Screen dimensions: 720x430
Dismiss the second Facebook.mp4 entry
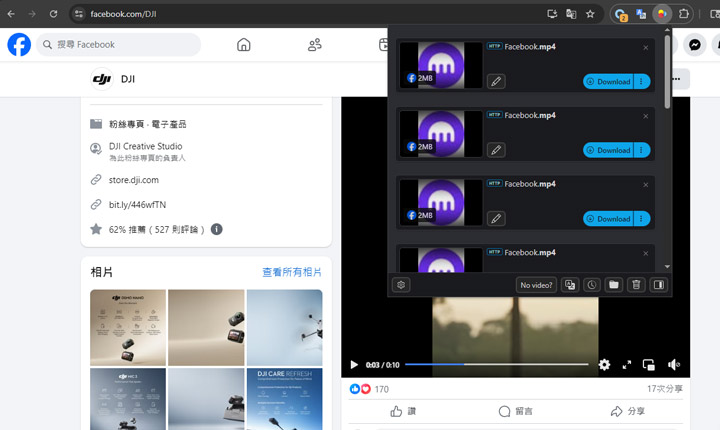pos(646,116)
